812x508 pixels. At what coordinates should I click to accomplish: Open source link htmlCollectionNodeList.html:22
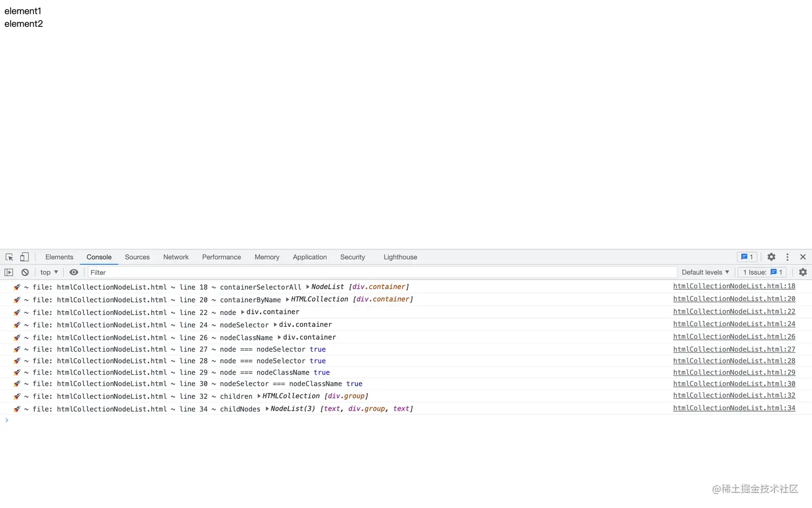pyautogui.click(x=734, y=311)
